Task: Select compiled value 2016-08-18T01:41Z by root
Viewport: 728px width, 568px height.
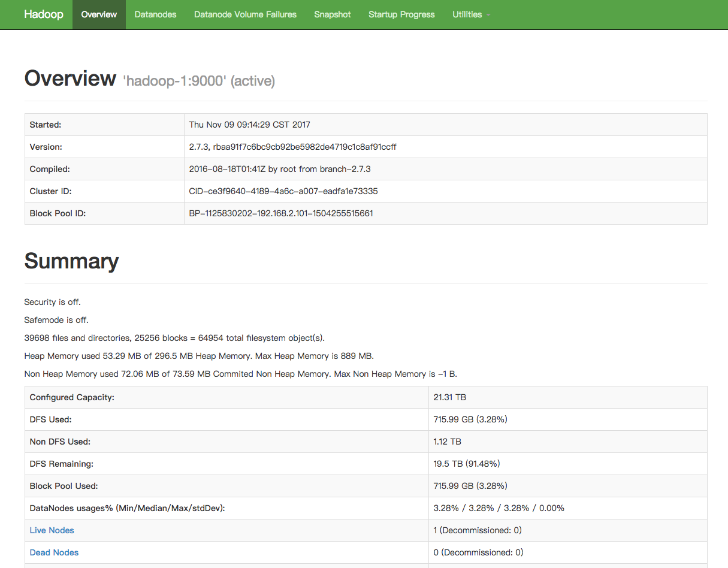Action: pyautogui.click(x=280, y=169)
